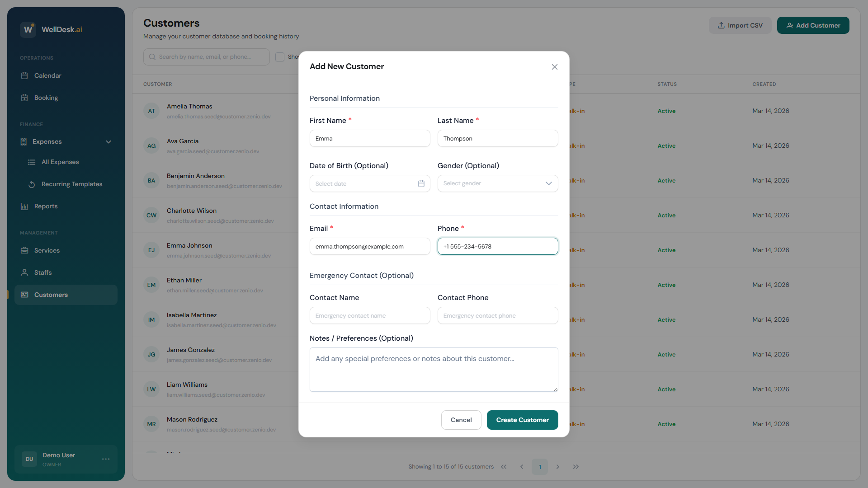The height and width of the screenshot is (488, 868).
Task: Click Active status in Mason Rodriguez row
Action: click(666, 424)
